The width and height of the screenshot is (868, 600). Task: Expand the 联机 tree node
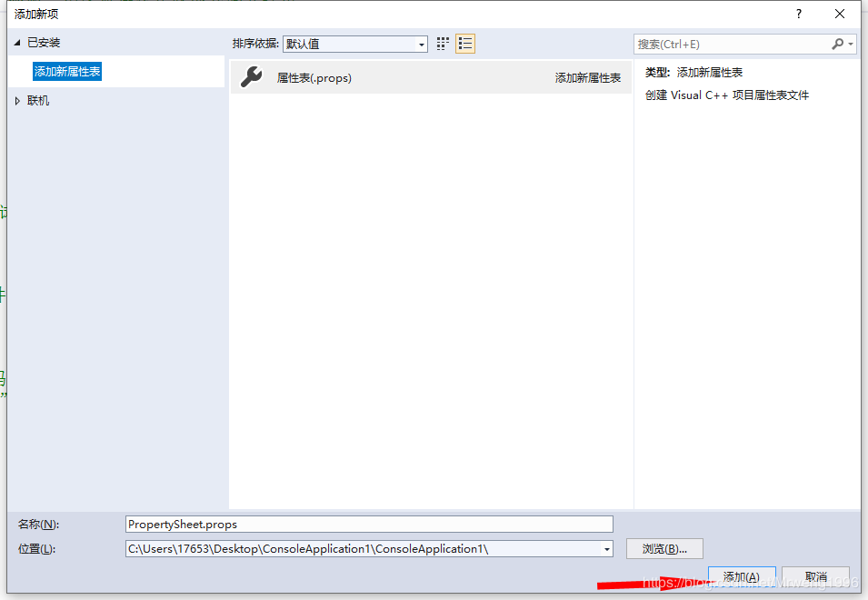coord(17,101)
